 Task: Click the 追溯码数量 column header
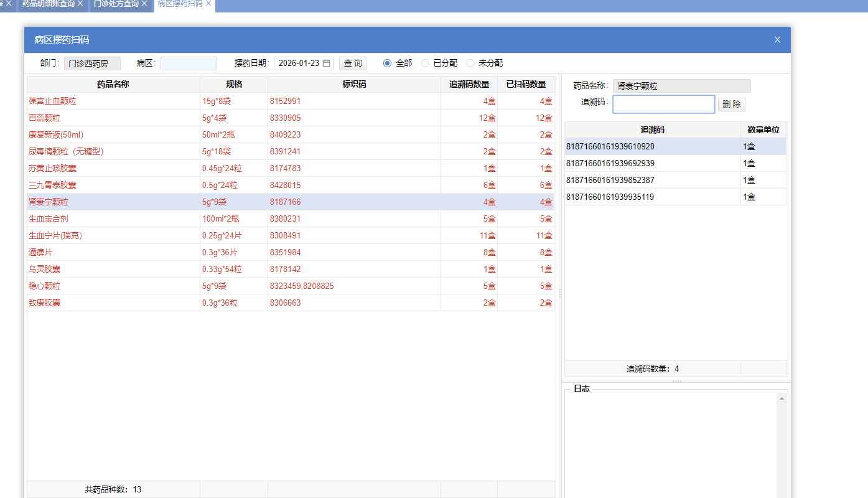(469, 84)
